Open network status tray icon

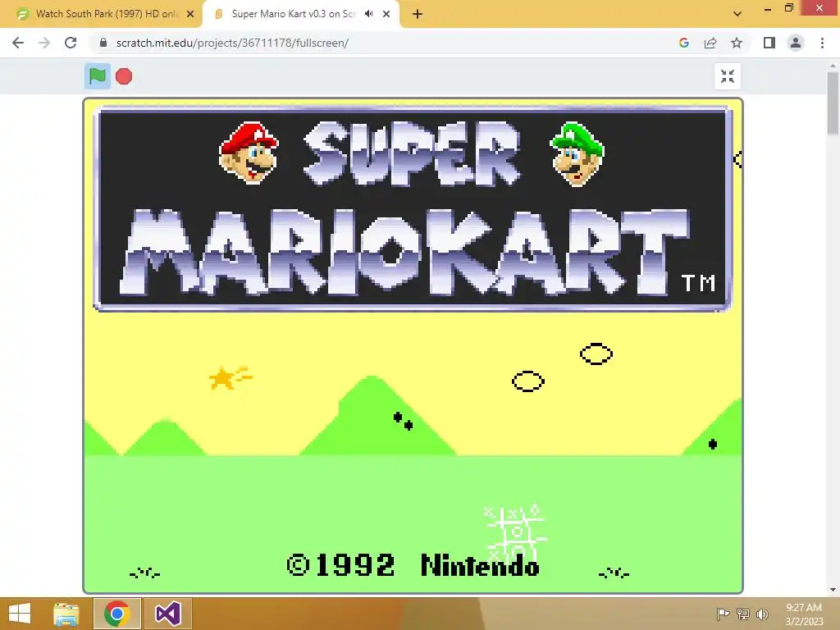[x=743, y=614]
